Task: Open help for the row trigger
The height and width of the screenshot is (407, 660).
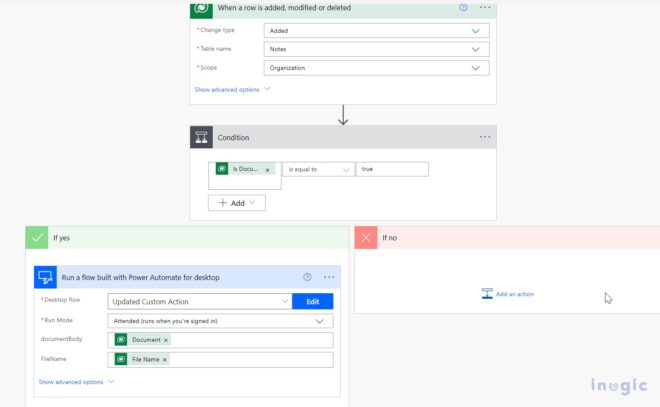Action: click(463, 7)
